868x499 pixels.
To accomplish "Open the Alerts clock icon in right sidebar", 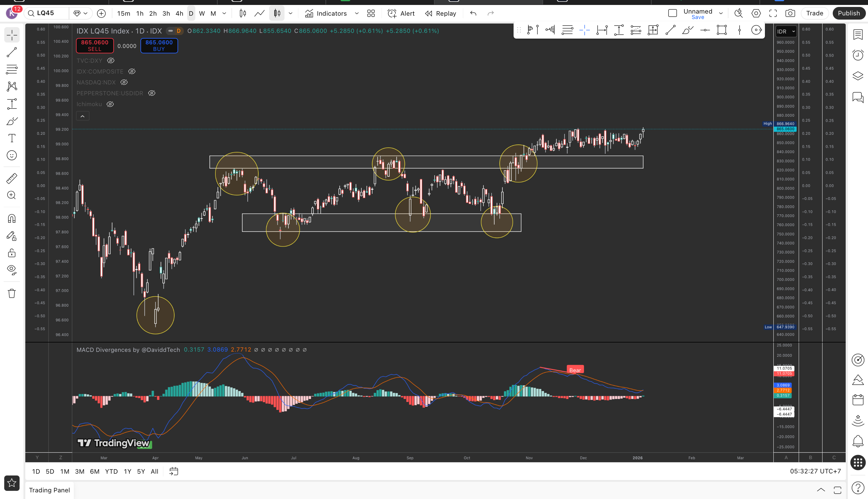I will tap(858, 55).
